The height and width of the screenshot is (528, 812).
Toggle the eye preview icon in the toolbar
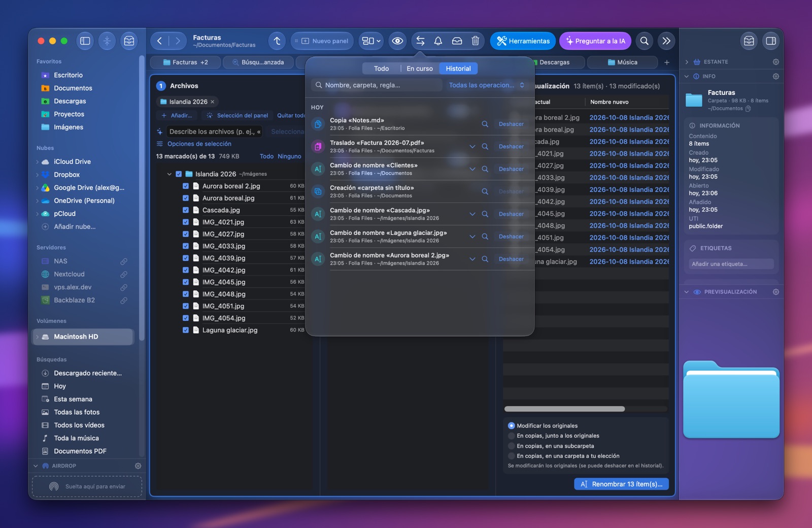point(398,41)
